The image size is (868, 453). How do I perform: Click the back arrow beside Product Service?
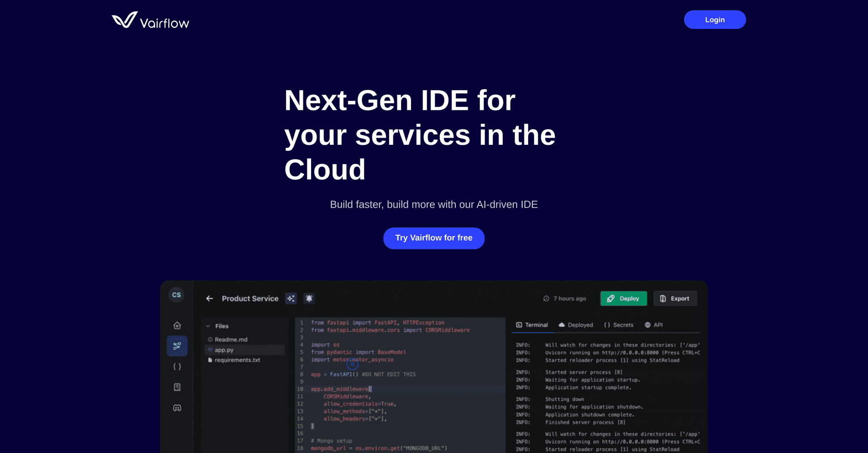[209, 299]
